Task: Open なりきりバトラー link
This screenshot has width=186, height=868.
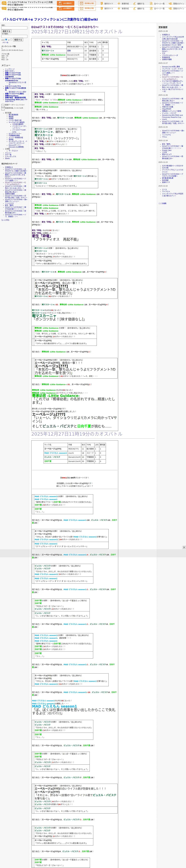Action: (x=15, y=134)
